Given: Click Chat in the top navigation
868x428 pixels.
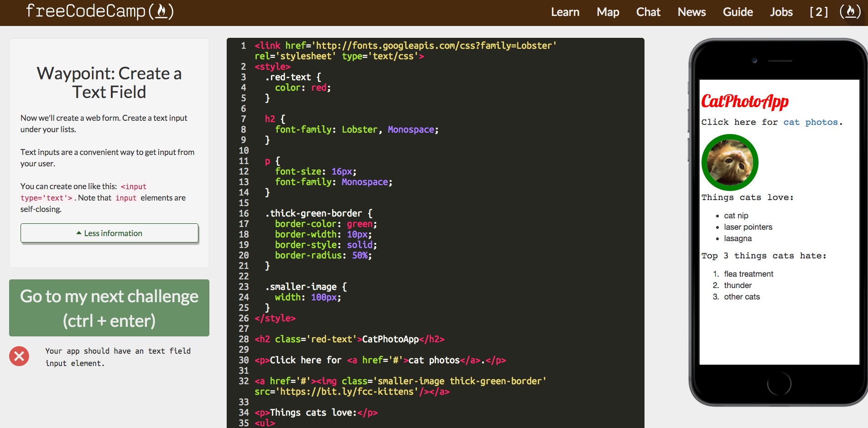Looking at the screenshot, I should pos(648,12).
